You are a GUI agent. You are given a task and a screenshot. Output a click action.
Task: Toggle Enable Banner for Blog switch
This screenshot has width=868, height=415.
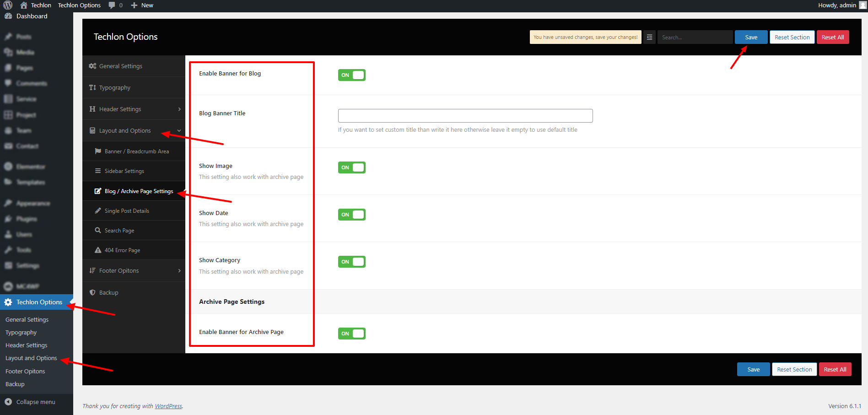(351, 75)
